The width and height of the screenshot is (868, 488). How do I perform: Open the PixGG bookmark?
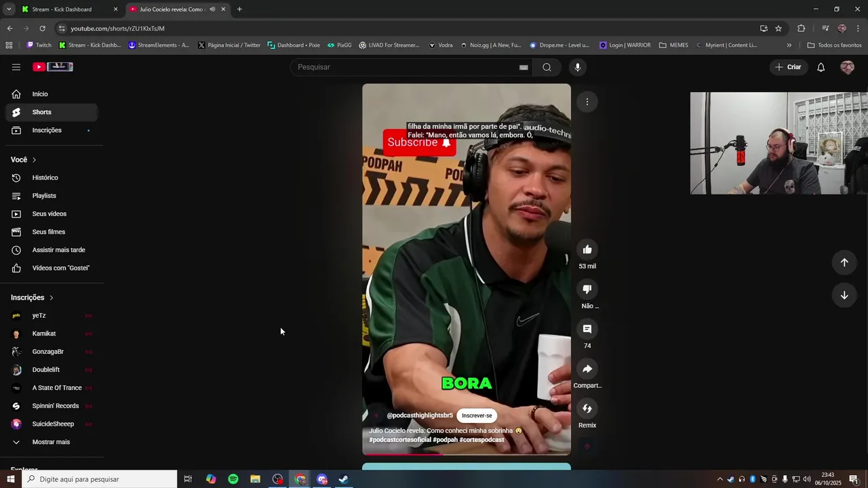click(339, 45)
